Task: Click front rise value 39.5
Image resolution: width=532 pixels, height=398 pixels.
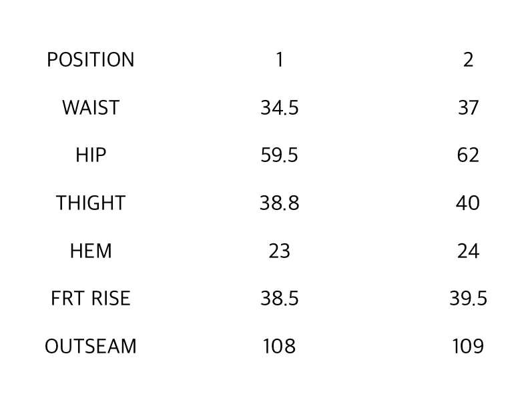Action: (468, 299)
